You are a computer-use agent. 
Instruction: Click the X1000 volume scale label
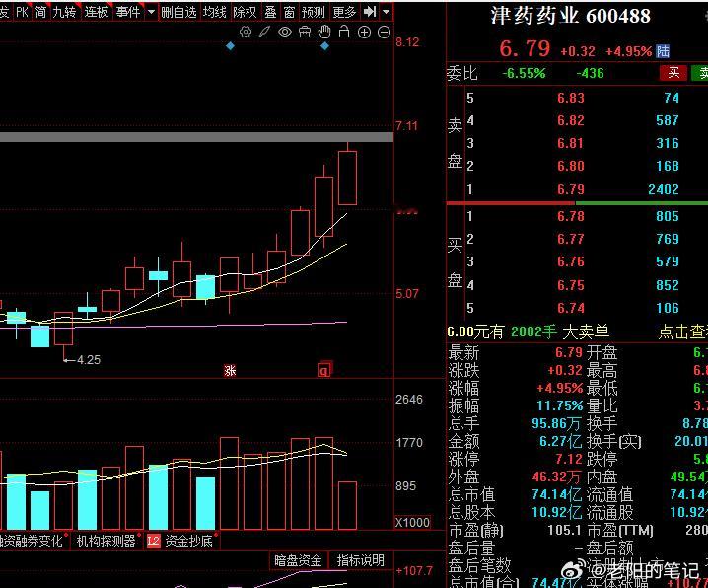(413, 522)
